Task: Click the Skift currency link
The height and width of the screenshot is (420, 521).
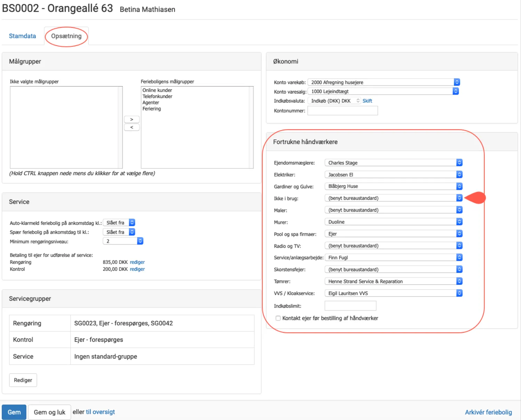Action: [x=367, y=101]
